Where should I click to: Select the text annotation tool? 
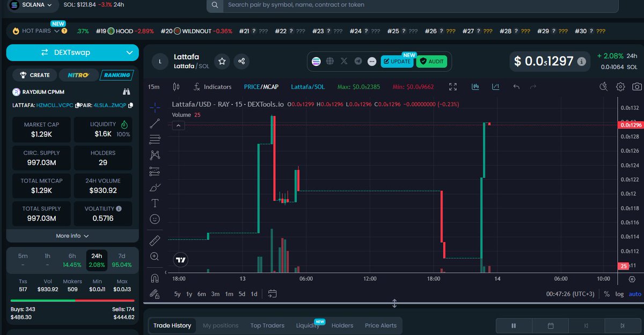point(155,203)
